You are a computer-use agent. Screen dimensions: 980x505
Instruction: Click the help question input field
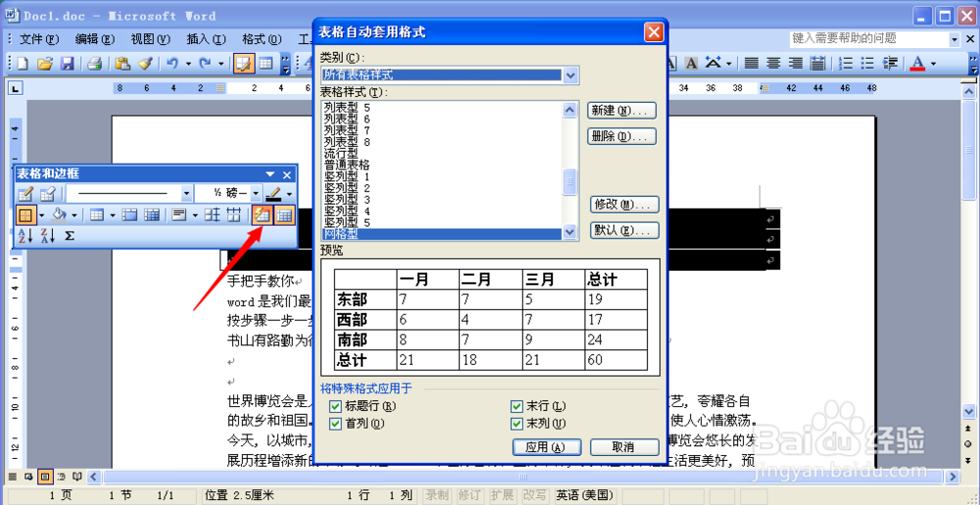[x=868, y=39]
